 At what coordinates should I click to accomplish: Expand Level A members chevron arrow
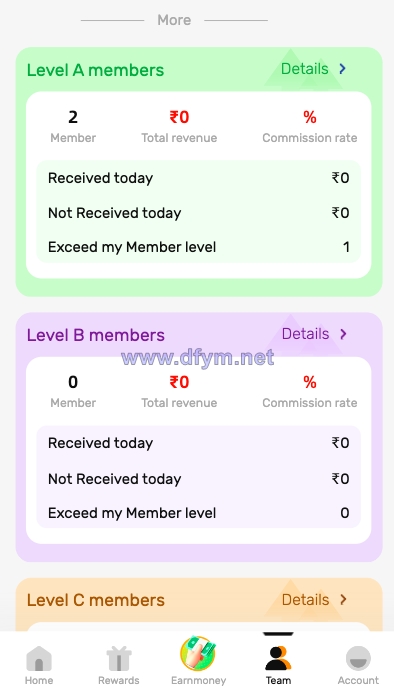click(x=343, y=69)
